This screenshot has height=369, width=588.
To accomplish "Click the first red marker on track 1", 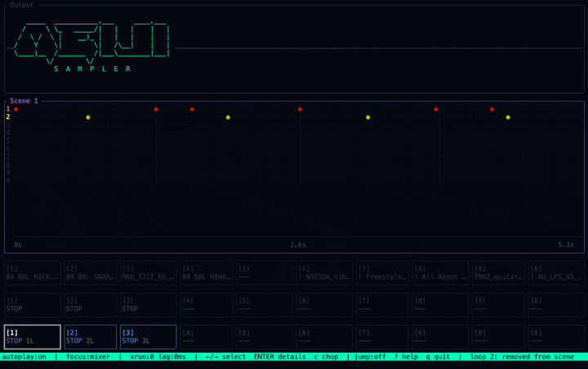I will pyautogui.click(x=16, y=109).
